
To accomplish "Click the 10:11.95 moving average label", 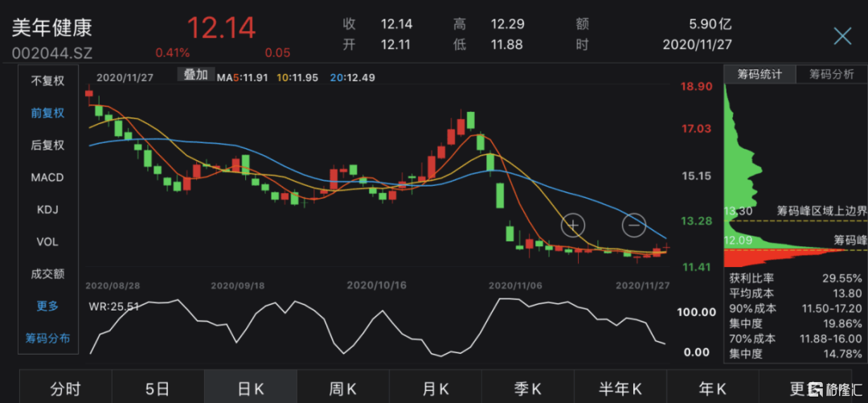I will click(x=297, y=77).
